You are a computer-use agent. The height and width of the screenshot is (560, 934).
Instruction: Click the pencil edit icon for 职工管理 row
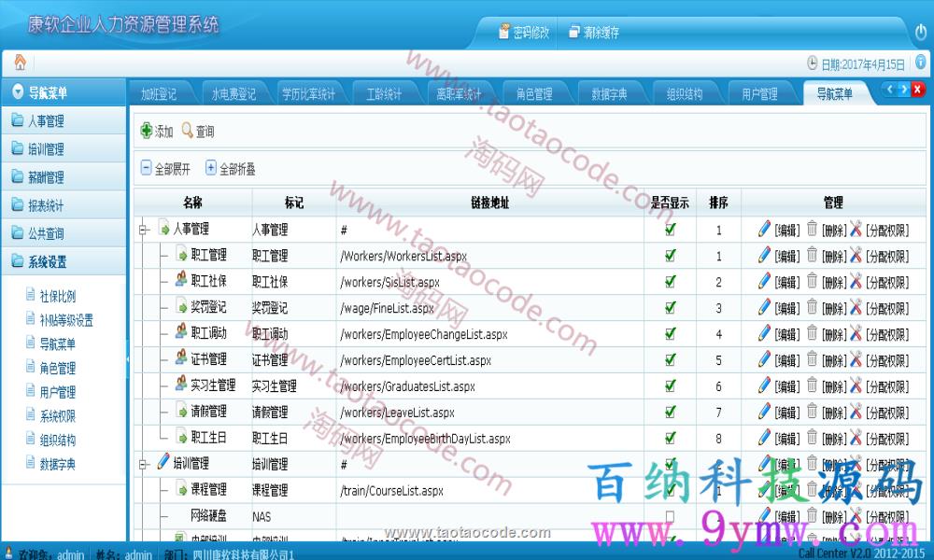[764, 255]
